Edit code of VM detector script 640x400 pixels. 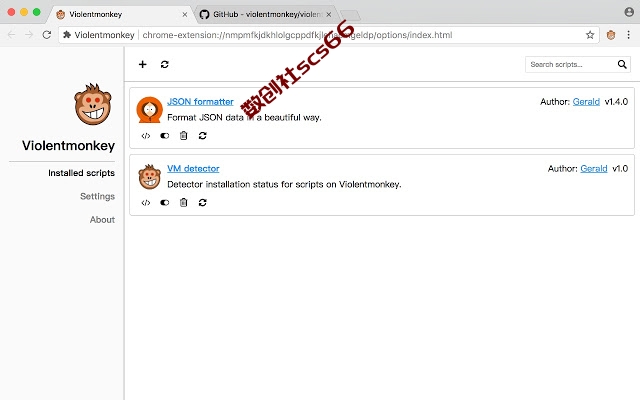146,203
